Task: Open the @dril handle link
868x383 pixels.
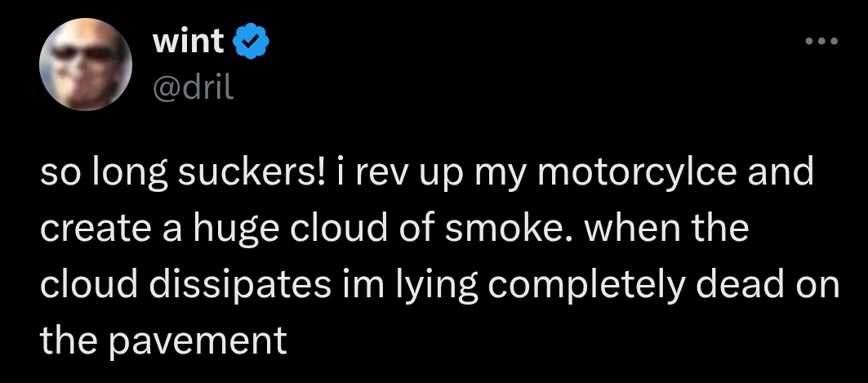Action: pyautogui.click(x=194, y=87)
